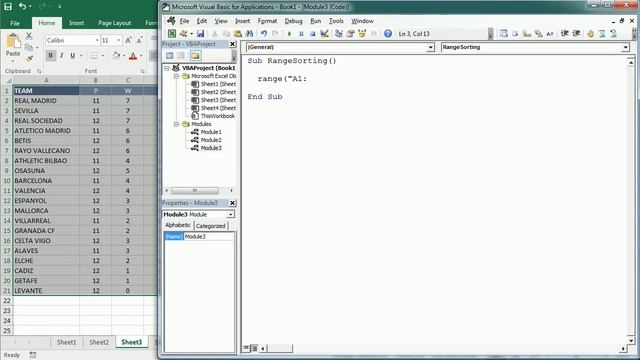This screenshot has width=640, height=360.
Task: Open the Borders dropdown arrow in ribbon
Action: (x=102, y=56)
